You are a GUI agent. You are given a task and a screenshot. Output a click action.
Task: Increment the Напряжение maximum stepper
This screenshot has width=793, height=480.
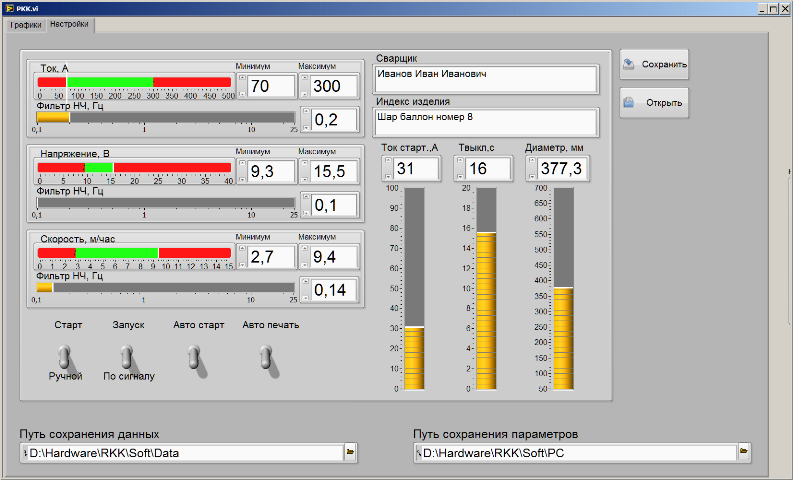tap(304, 163)
